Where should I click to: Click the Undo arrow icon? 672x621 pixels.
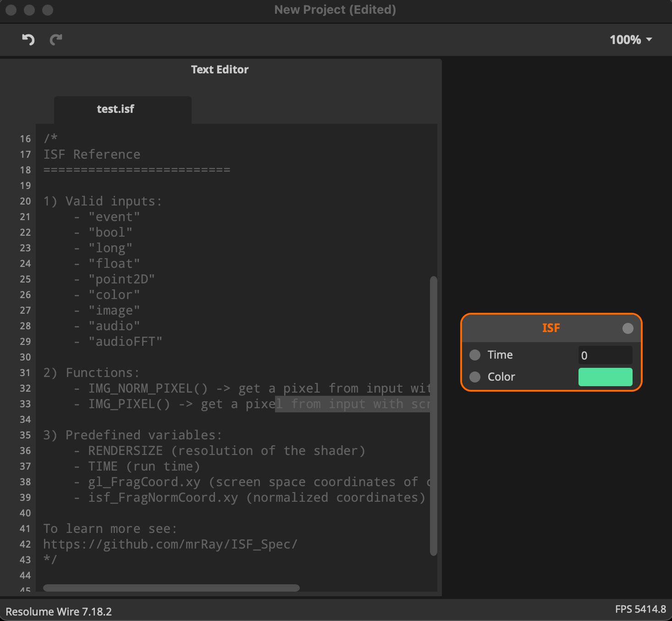28,40
